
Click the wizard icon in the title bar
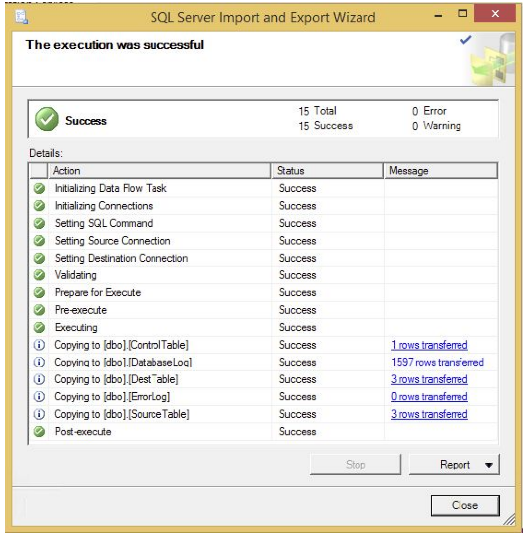click(21, 17)
